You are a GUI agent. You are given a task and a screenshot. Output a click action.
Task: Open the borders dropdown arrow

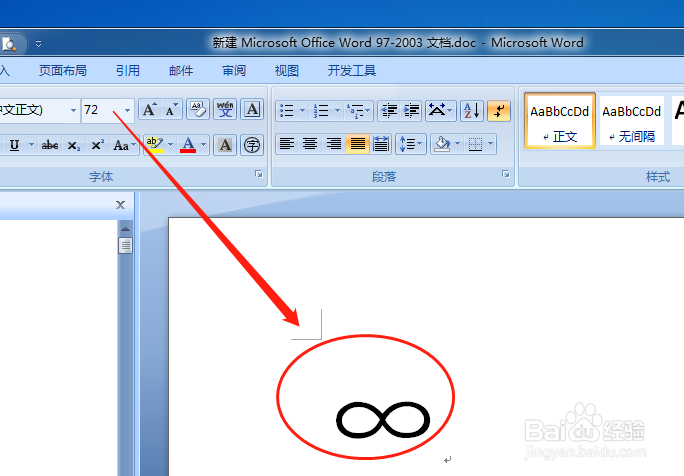[x=491, y=144]
